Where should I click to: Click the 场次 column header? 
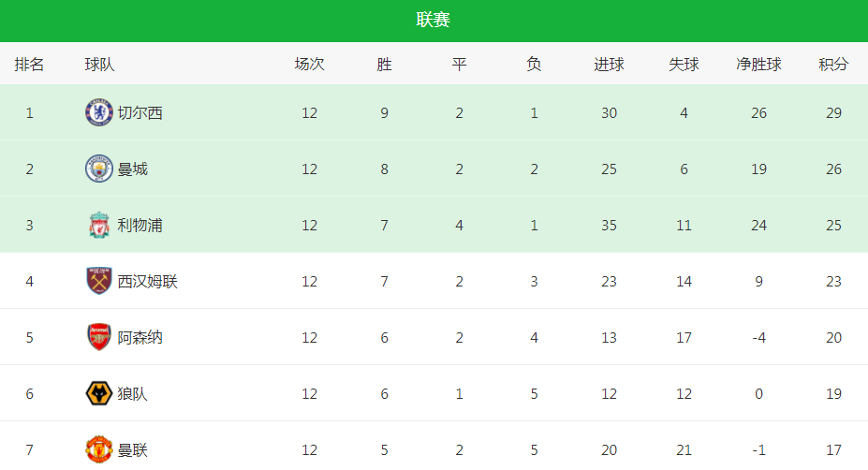tap(309, 65)
